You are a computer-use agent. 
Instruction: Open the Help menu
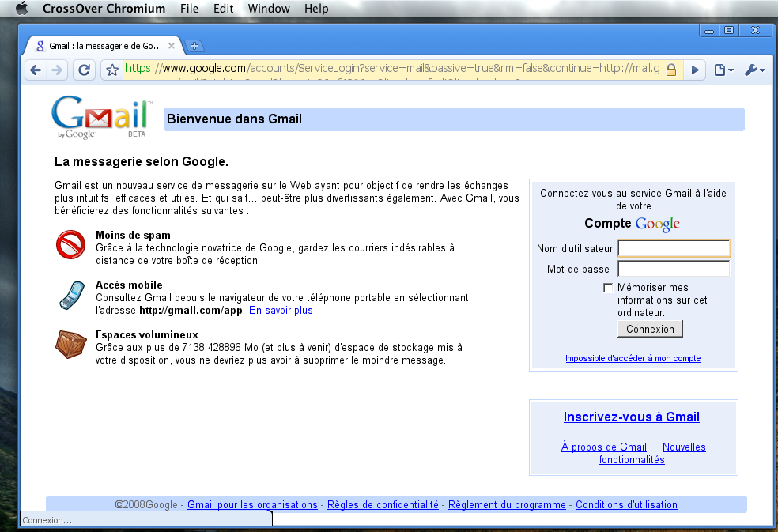[x=316, y=9]
